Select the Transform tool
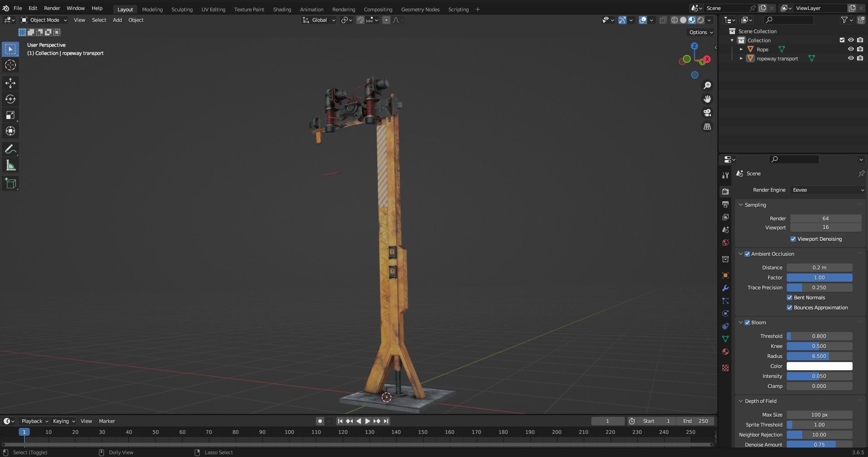The image size is (868, 457). 10,131
